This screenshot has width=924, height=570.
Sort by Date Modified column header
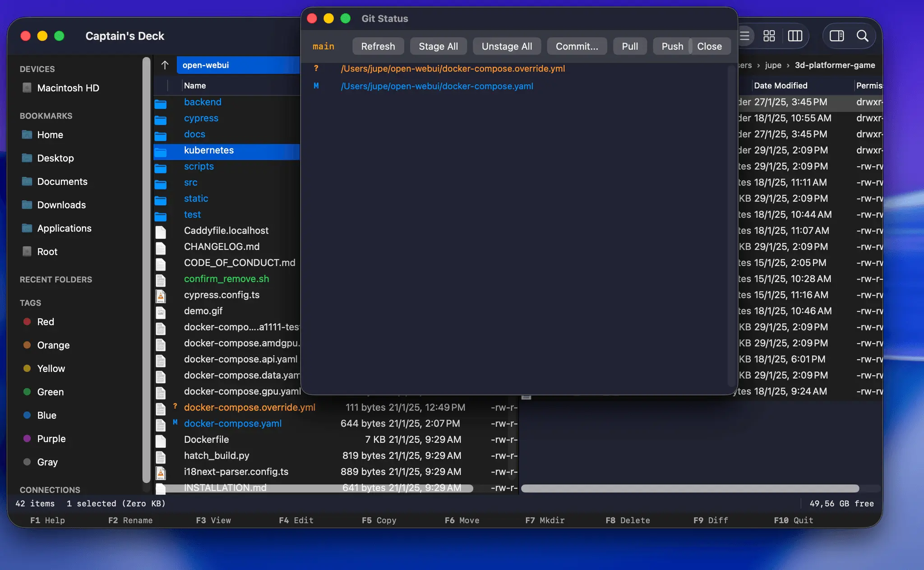point(781,86)
